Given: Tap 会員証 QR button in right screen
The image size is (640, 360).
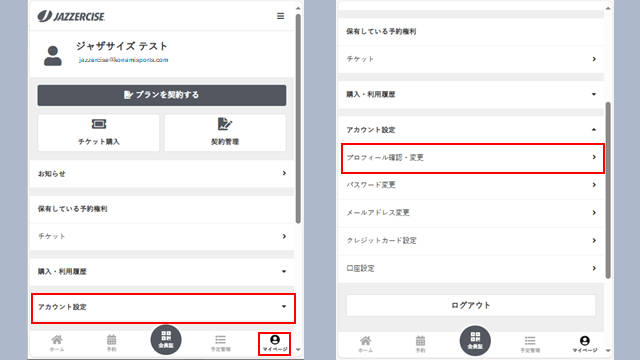Looking at the screenshot, I should click(x=475, y=341).
